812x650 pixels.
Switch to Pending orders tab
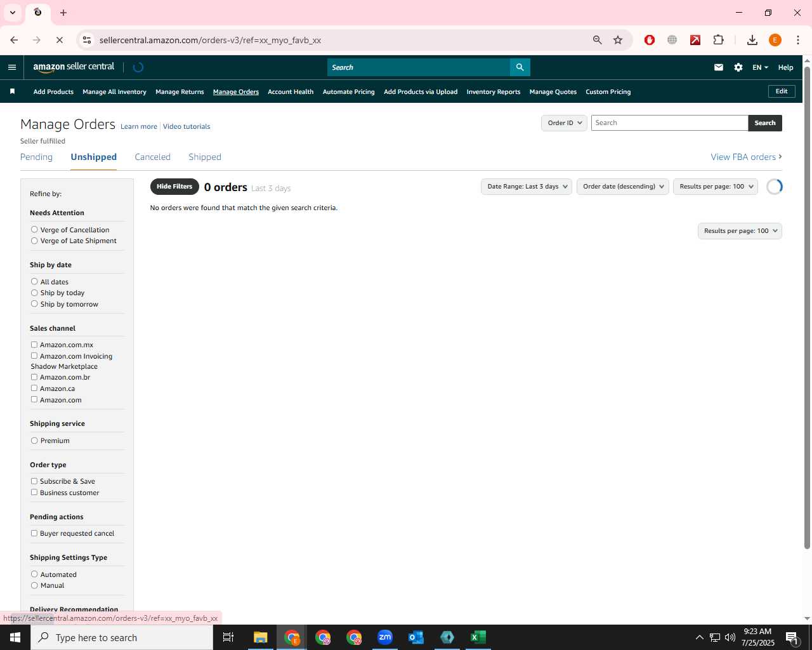click(36, 157)
